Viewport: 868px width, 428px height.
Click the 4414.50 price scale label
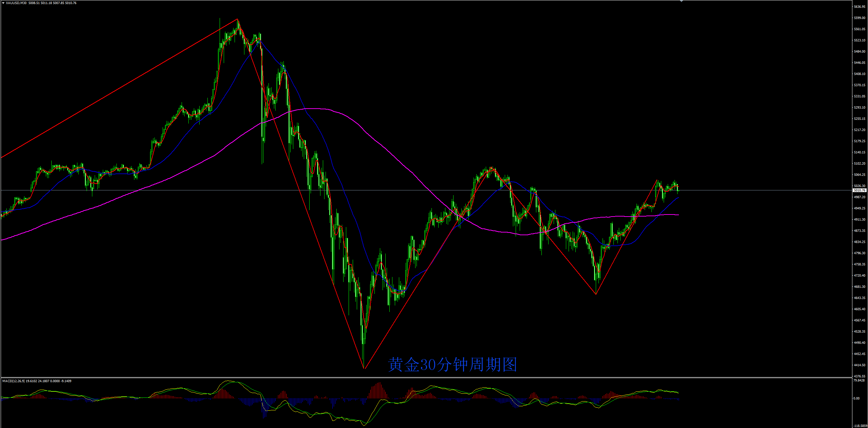tap(860, 365)
